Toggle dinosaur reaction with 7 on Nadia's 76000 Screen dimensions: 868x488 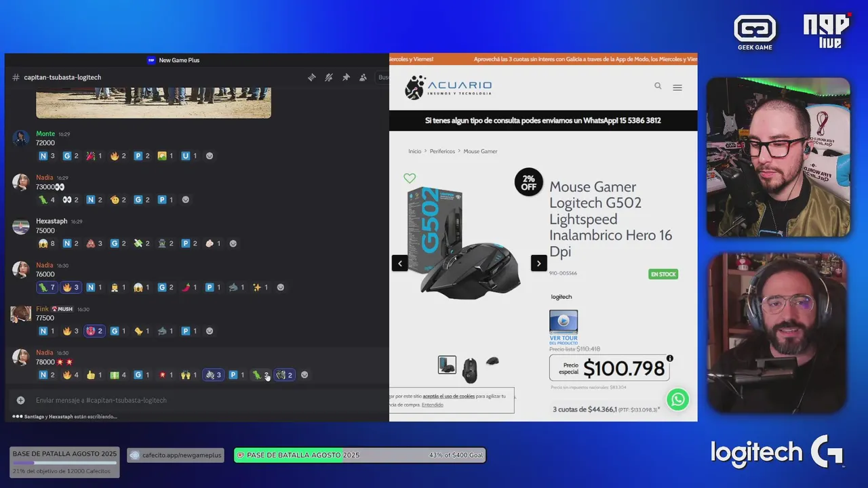(47, 287)
